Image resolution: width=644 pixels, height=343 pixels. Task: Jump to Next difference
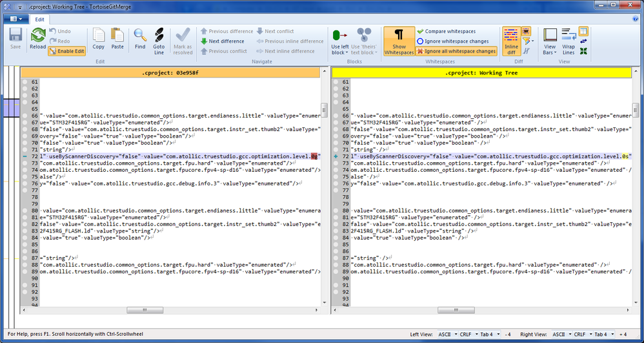tap(223, 41)
